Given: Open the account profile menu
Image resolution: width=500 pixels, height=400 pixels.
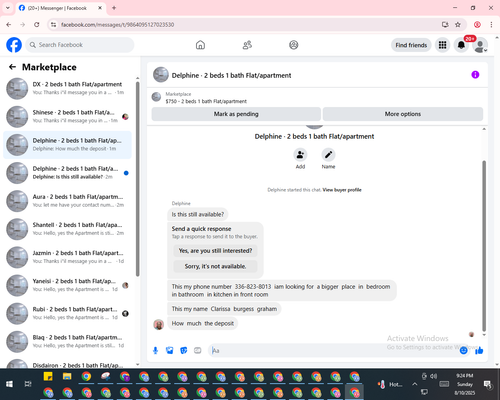Looking at the screenshot, I should (480, 45).
